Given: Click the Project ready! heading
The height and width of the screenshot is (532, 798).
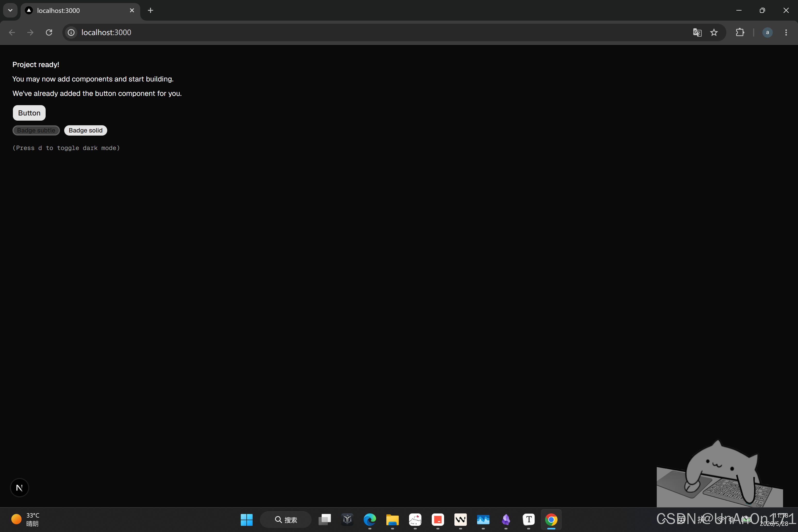Looking at the screenshot, I should coord(36,64).
